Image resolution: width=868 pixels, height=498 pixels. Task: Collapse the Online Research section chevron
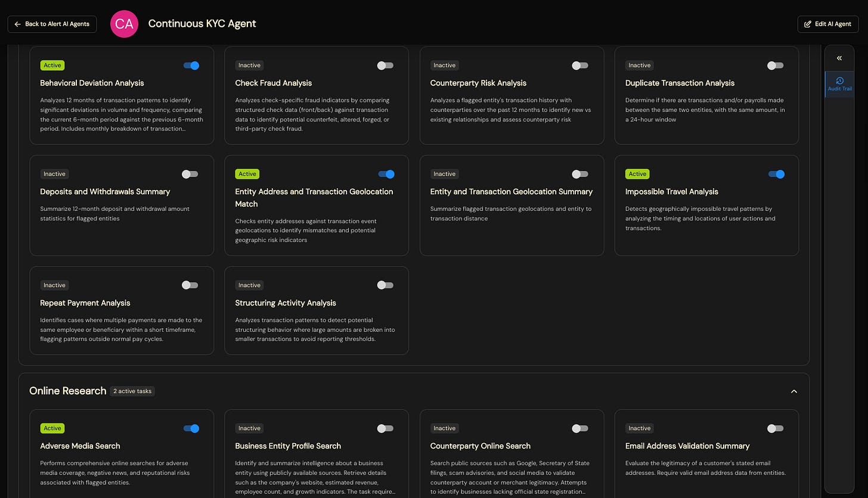tap(793, 391)
